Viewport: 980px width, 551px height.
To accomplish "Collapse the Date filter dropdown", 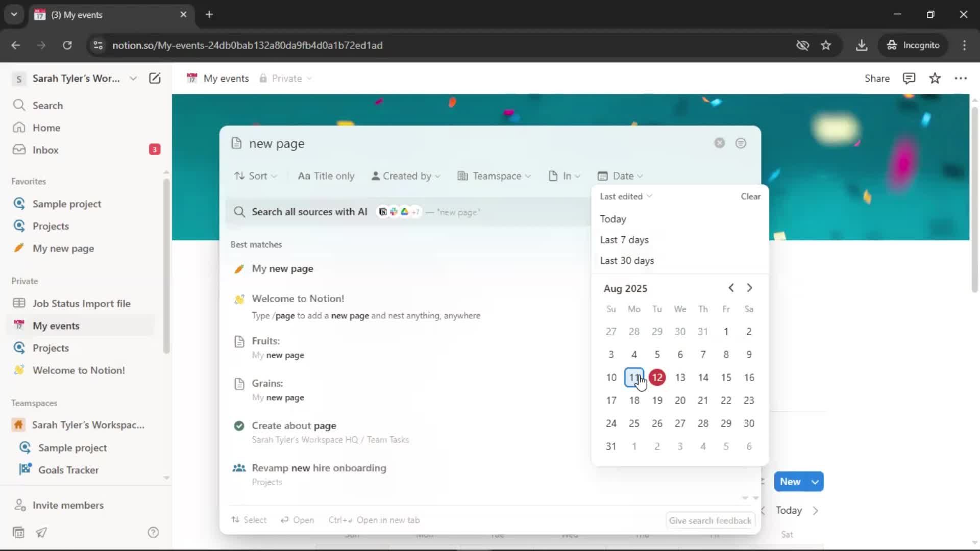I will 620,176.
